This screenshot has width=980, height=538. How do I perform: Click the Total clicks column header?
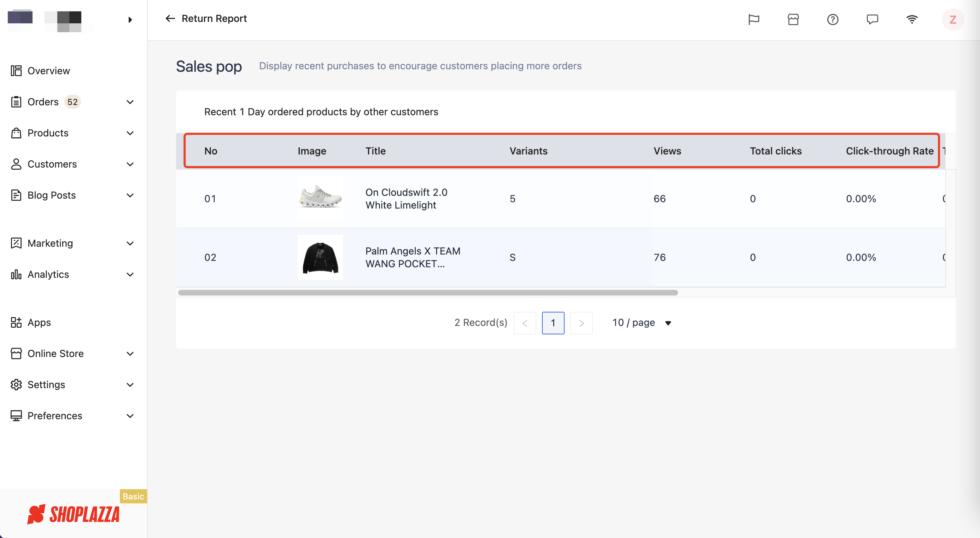pos(776,151)
